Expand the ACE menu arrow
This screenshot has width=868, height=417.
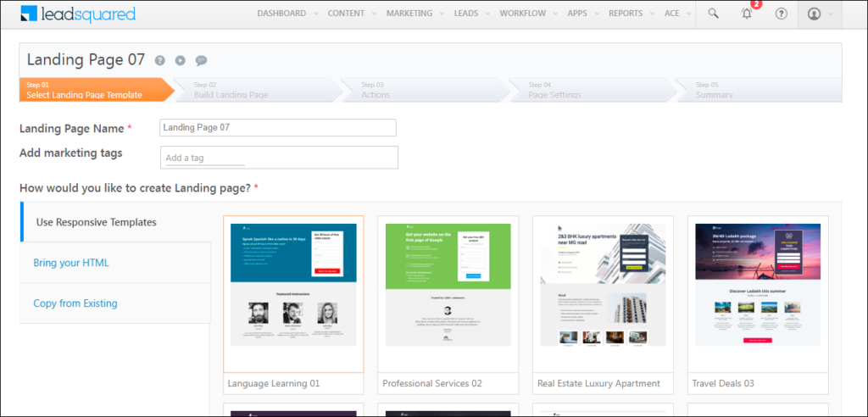pyautogui.click(x=688, y=14)
